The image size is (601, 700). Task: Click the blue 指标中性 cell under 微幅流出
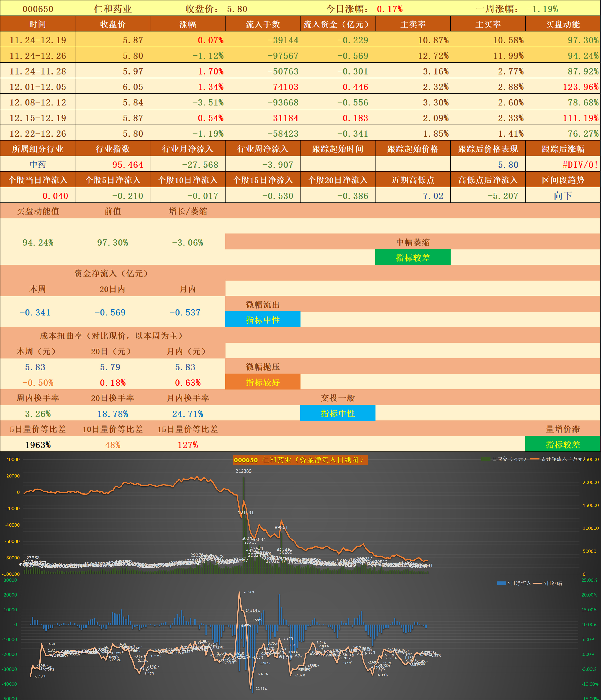(262, 320)
